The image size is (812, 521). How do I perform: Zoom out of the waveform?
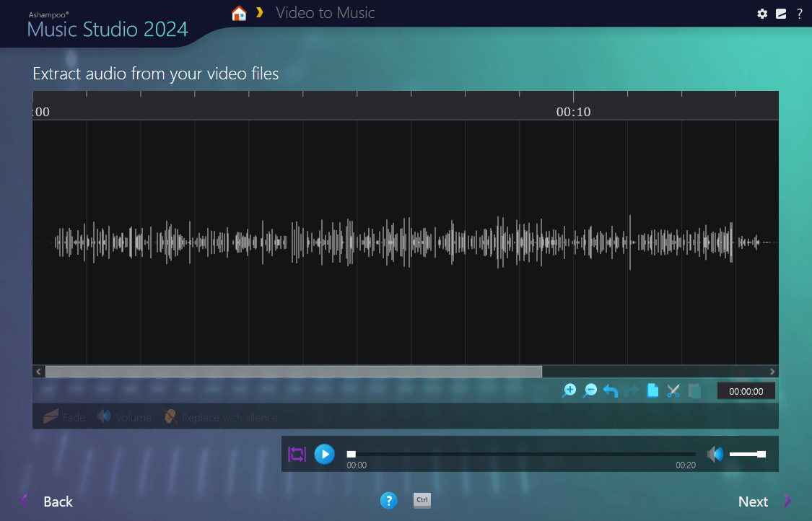[x=590, y=390]
